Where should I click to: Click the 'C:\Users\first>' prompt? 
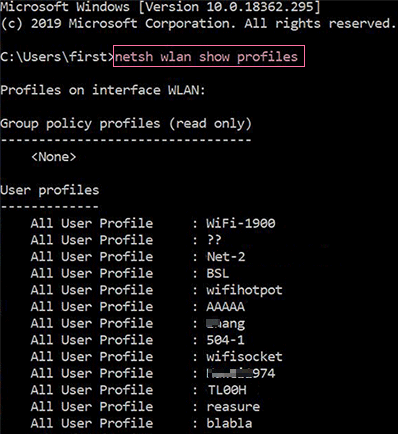click(x=57, y=57)
